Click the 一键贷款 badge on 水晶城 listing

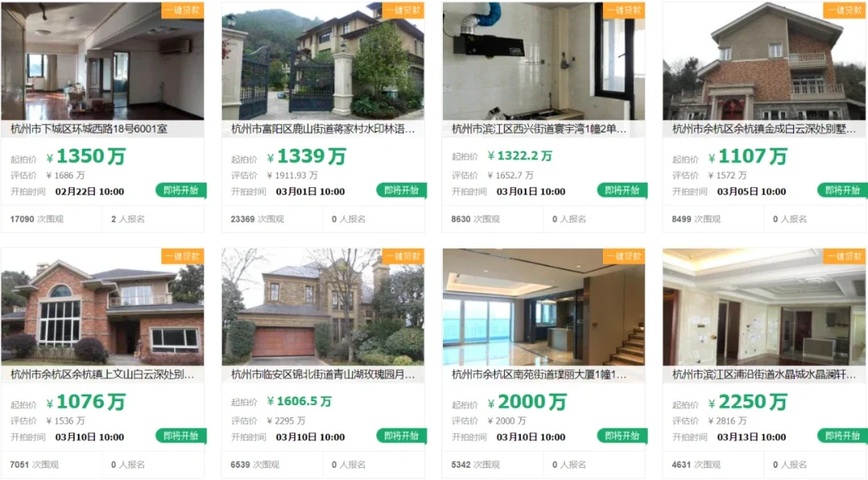click(x=844, y=256)
